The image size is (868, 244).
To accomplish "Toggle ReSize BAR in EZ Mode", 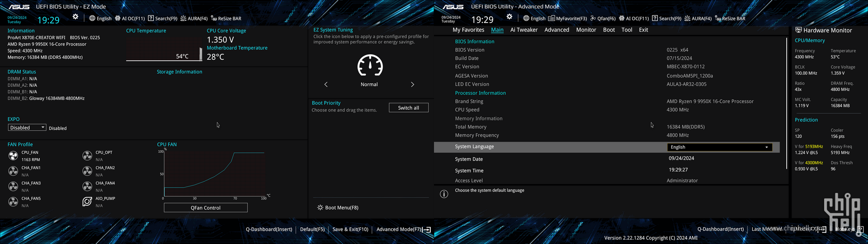I will tap(226, 19).
